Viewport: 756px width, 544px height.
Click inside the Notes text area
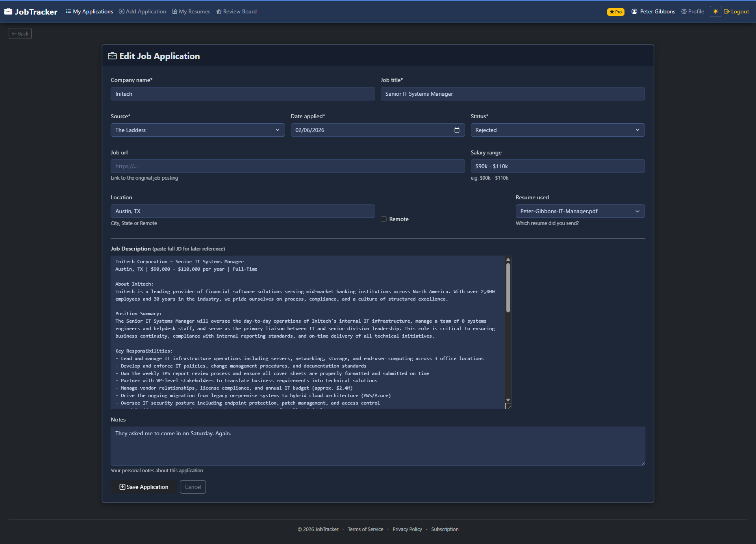[x=378, y=446]
